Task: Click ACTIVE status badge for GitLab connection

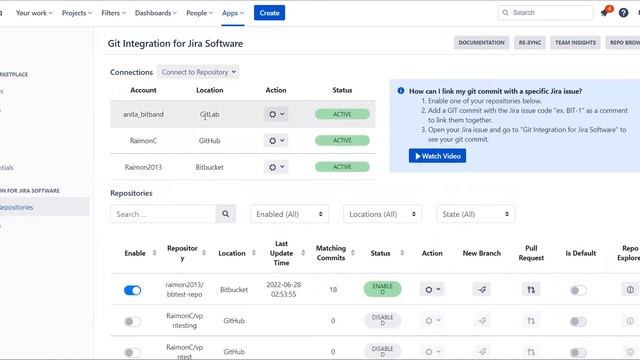Action: (x=342, y=114)
